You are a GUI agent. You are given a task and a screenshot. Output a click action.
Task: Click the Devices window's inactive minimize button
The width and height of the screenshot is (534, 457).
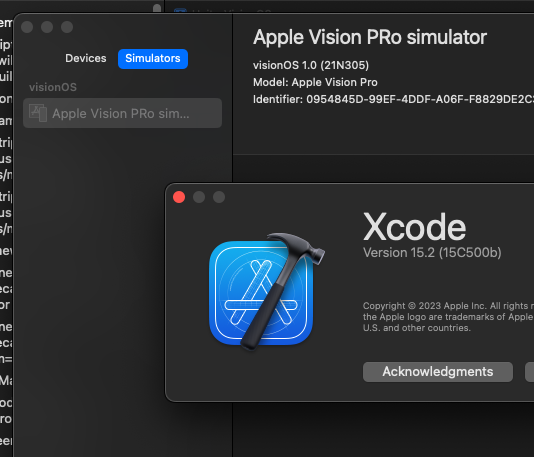click(x=47, y=27)
